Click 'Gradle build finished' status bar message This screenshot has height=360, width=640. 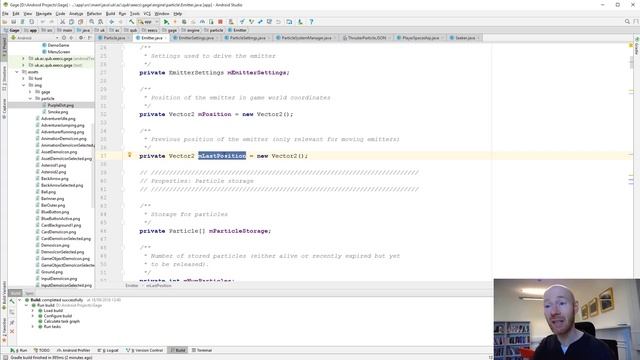(51, 358)
